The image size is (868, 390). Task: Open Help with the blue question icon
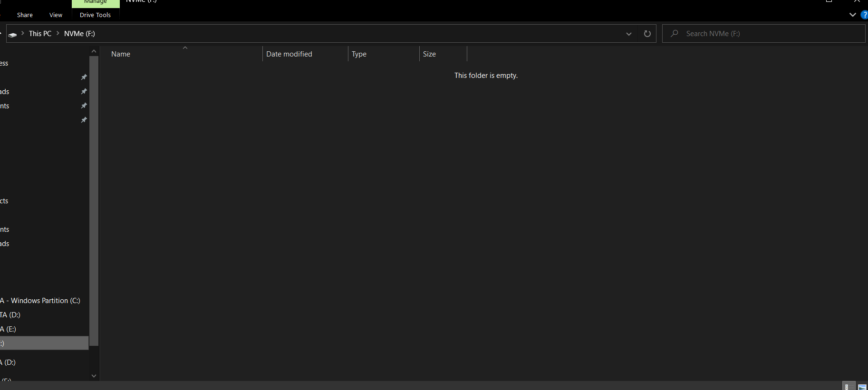tap(864, 15)
